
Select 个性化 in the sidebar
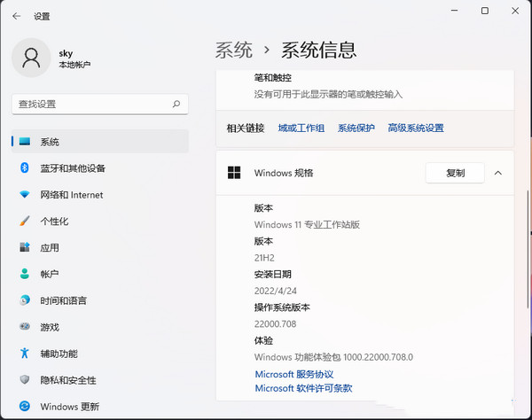coord(100,221)
